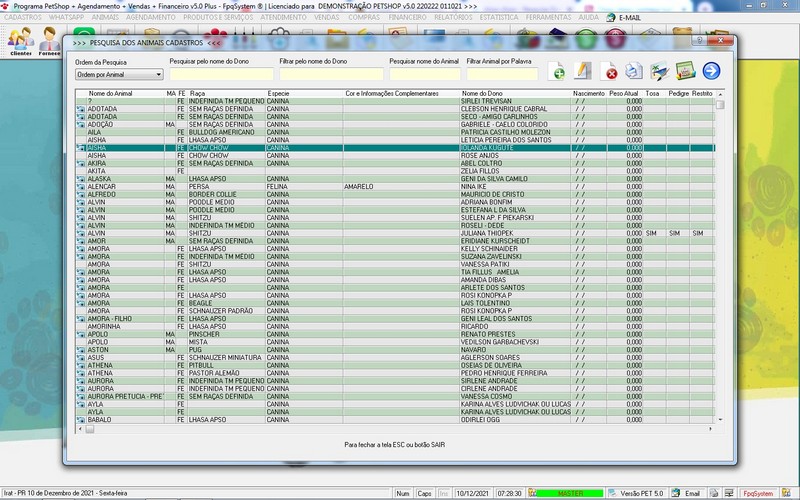This screenshot has height=500, width=800.
Task: Click the Especie column header
Action: (x=278, y=93)
